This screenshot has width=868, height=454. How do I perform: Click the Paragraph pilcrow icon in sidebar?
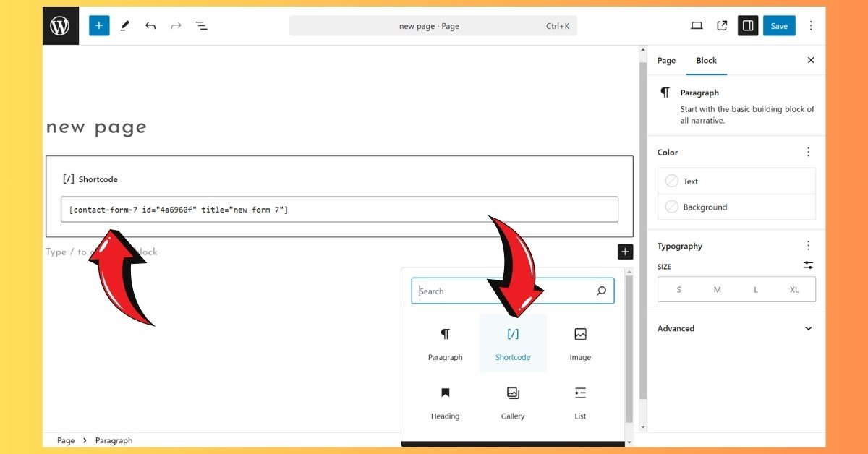coord(665,93)
